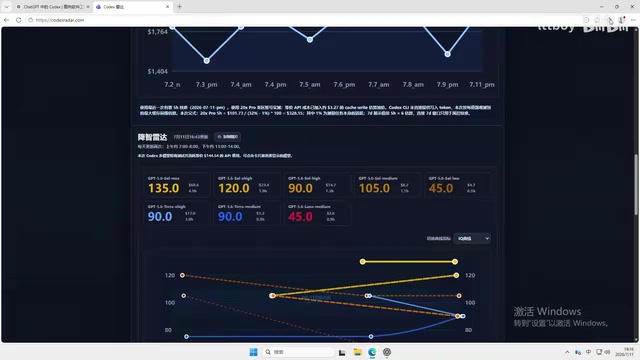The image size is (640, 360).
Task: Click the page vertical scrollbar thumb
Action: click(x=636, y=184)
